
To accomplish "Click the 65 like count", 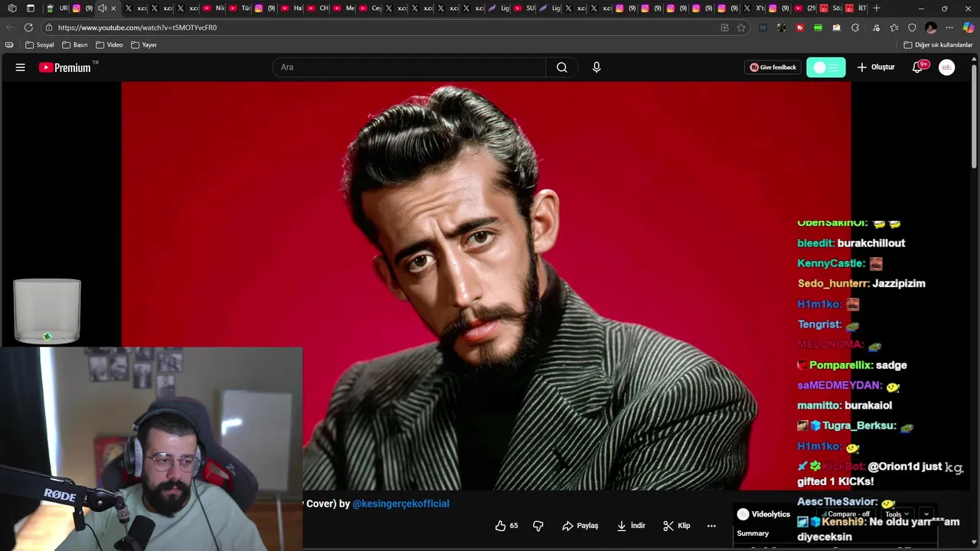I will [514, 526].
